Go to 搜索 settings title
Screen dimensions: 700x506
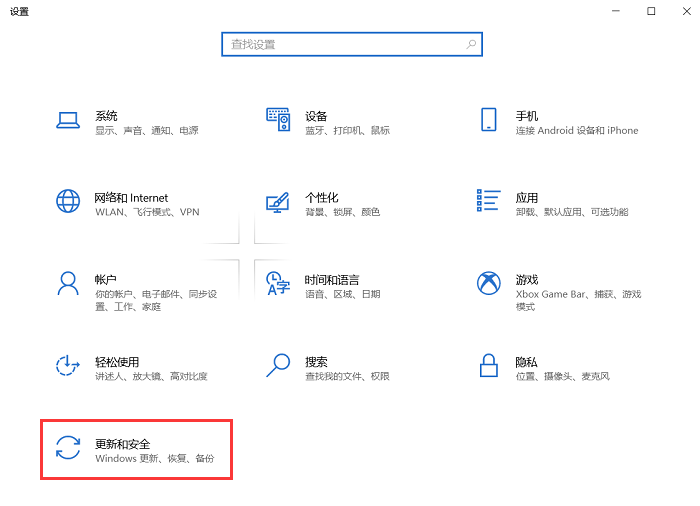[x=316, y=362]
